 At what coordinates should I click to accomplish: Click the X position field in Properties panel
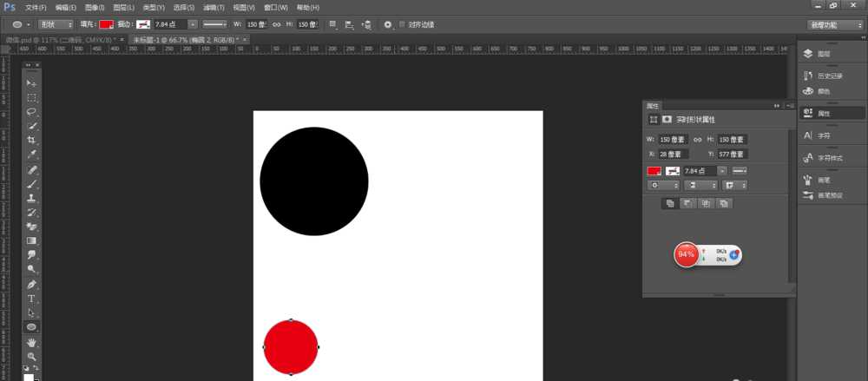(x=673, y=154)
